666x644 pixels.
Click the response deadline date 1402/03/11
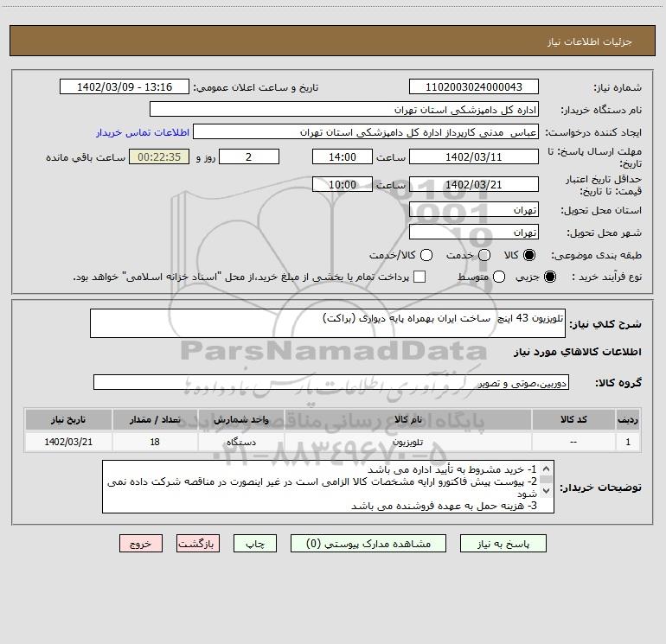coord(474,156)
